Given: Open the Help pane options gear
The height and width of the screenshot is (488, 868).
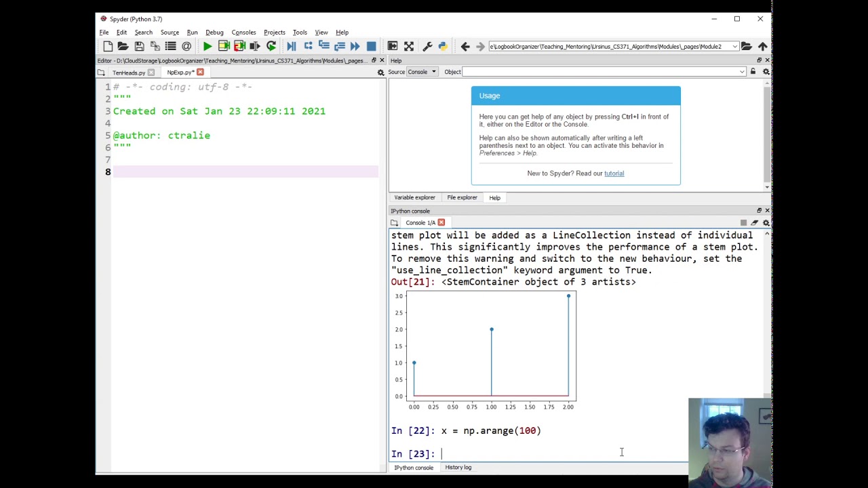Looking at the screenshot, I should click(x=766, y=72).
